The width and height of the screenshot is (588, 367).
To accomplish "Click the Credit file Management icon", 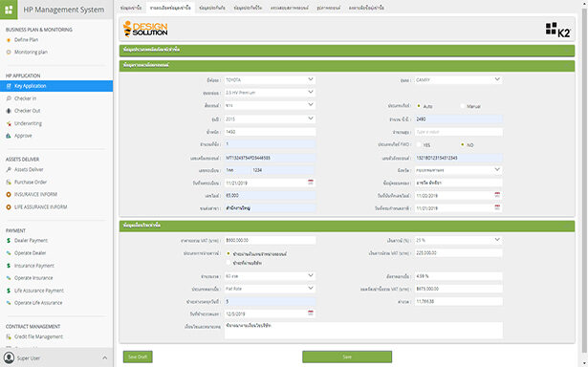I will pyautogui.click(x=9, y=336).
